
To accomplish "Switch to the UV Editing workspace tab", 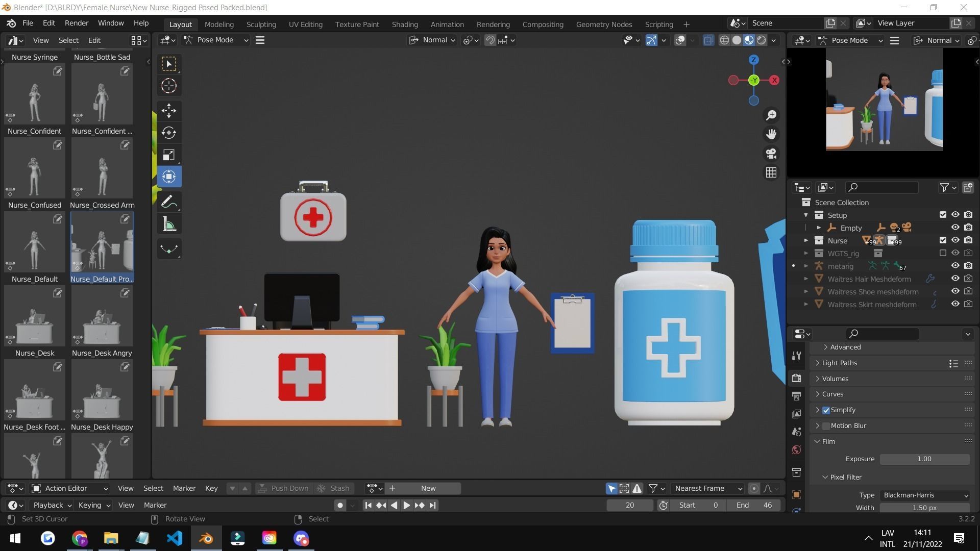I will pyautogui.click(x=305, y=24).
